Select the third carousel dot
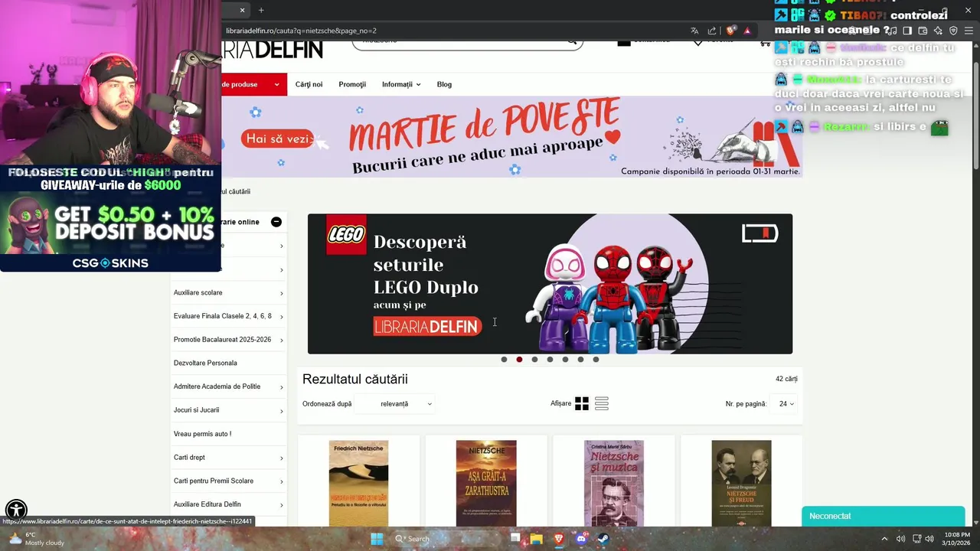The width and height of the screenshot is (980, 551). (534, 360)
